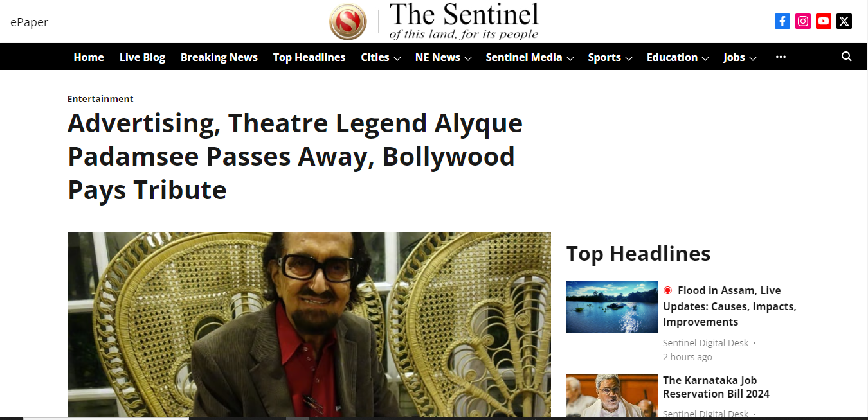Expand the NE News dropdown

tap(443, 57)
